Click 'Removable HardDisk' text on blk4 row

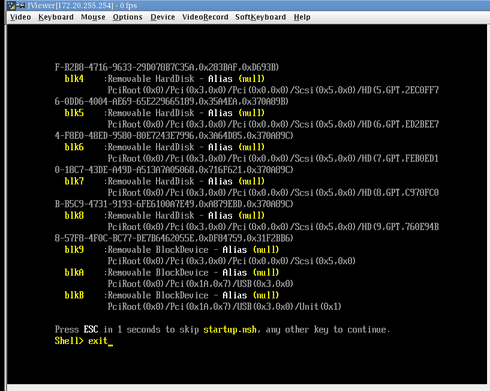pyautogui.click(x=151, y=79)
